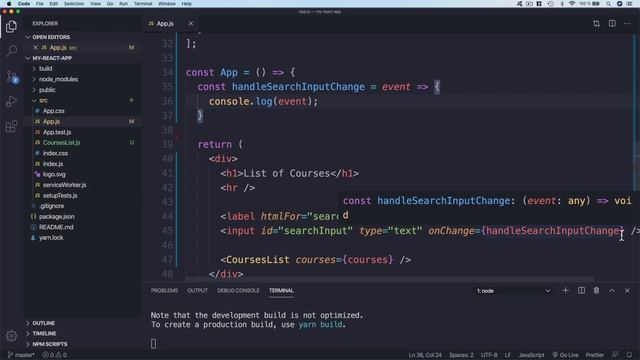Image resolution: width=640 pixels, height=360 pixels.
Task: Open the Apple menu
Action: pyautogui.click(x=9, y=4)
